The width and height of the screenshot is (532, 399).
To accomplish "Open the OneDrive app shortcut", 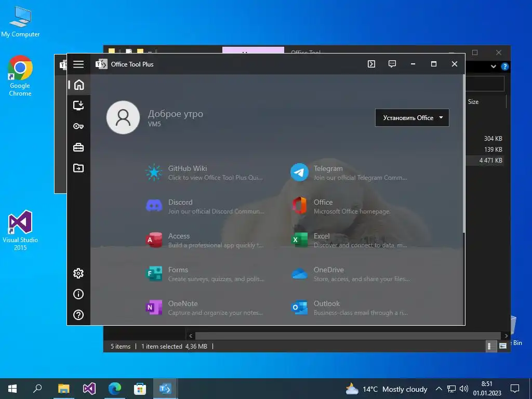I will pos(350,274).
